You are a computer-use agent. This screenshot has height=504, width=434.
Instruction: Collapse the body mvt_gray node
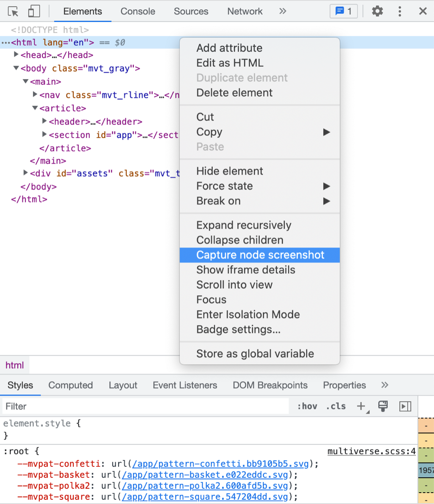click(x=16, y=68)
